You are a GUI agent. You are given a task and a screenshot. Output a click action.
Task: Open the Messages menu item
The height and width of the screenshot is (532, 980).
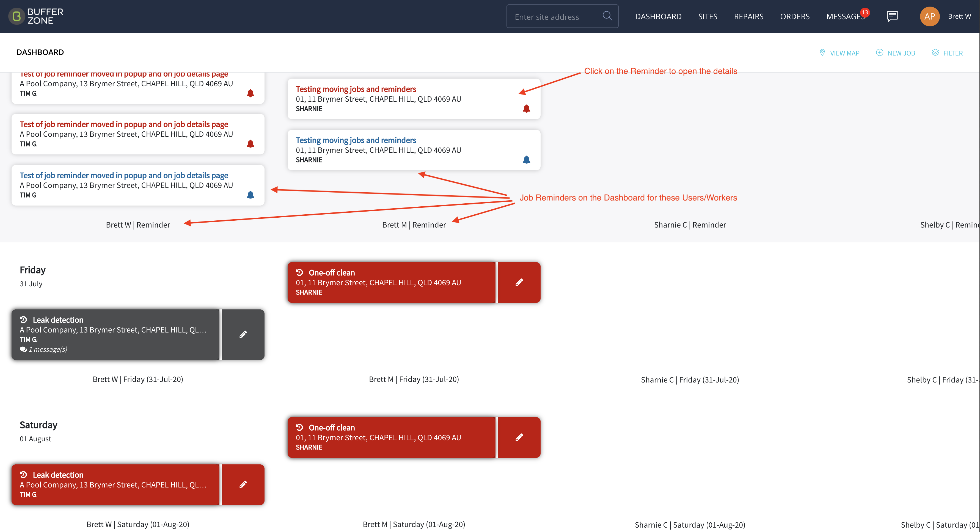coord(845,16)
